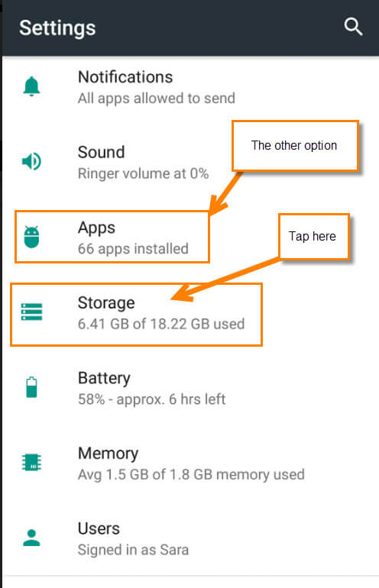Viewport: 379px width, 588px height.
Task: Open the Notifications settings entry
Action: pos(190,87)
